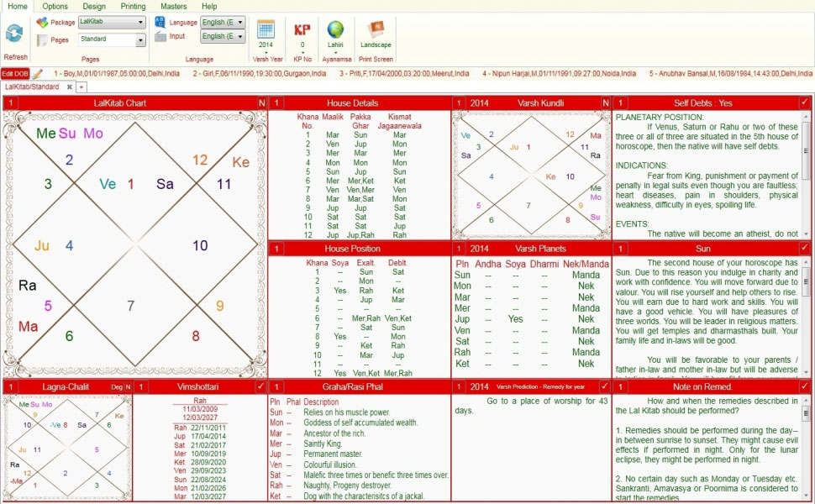This screenshot has width=815, height=504.
Task: Click the 1 button on Graha/Rasi Phal header
Action: pyautogui.click(x=276, y=386)
